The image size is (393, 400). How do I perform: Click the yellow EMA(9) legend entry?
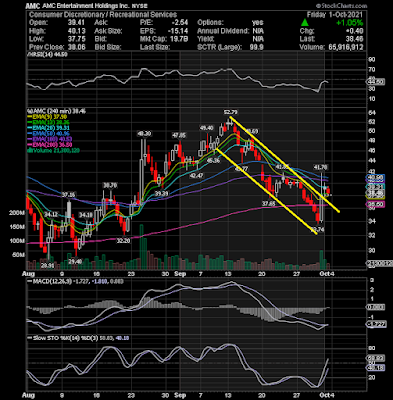(x=47, y=117)
